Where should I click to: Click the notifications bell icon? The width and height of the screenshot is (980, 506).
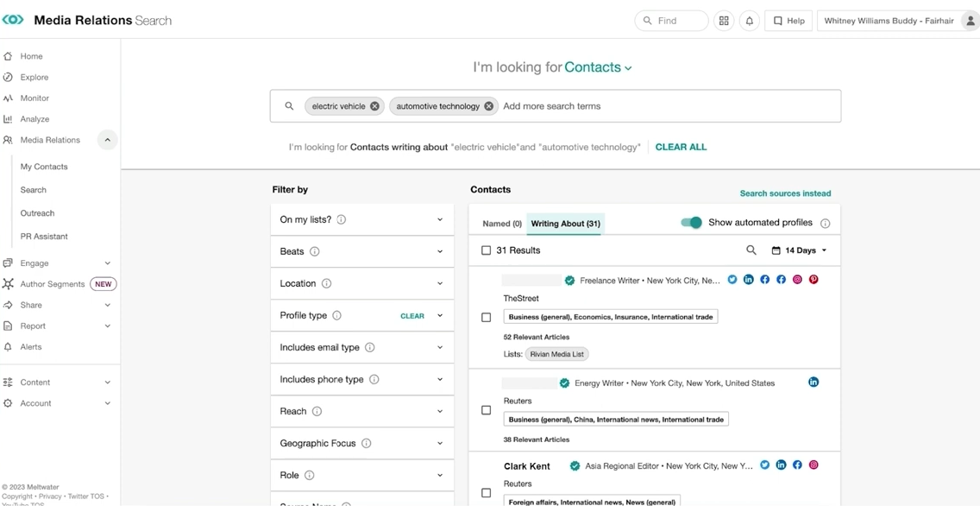(x=749, y=21)
